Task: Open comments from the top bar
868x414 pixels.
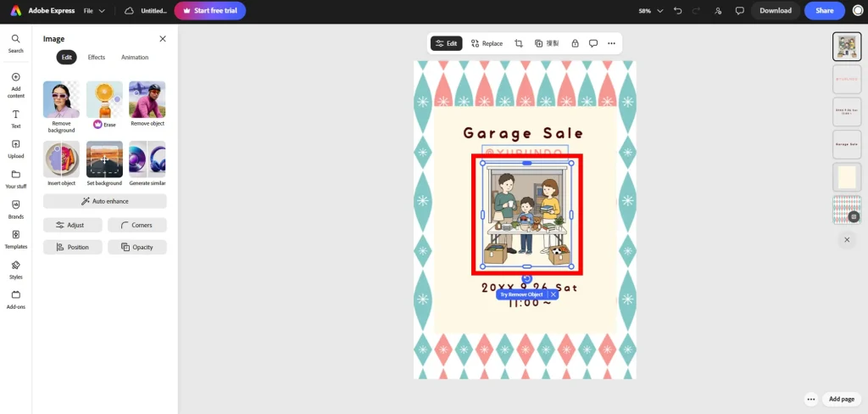Action: click(739, 10)
